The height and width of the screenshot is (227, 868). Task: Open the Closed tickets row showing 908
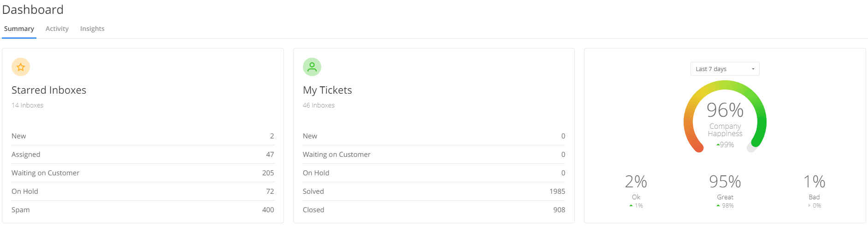tap(434, 210)
